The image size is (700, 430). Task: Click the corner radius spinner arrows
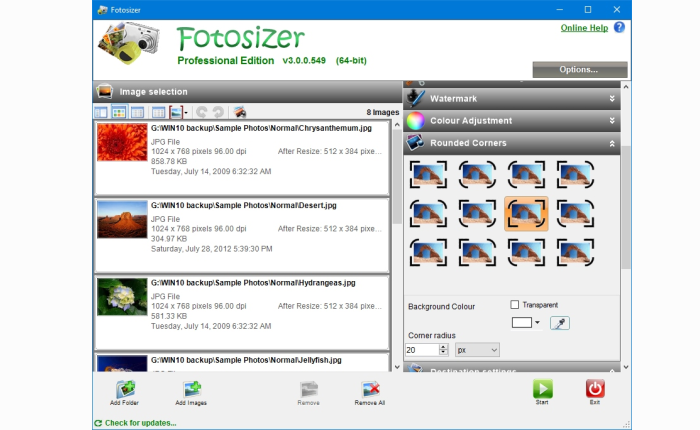coord(443,350)
